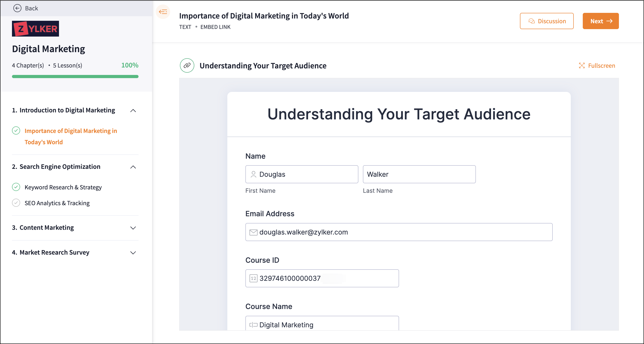644x344 pixels.
Task: Click the Last Name input field
Action: click(419, 174)
